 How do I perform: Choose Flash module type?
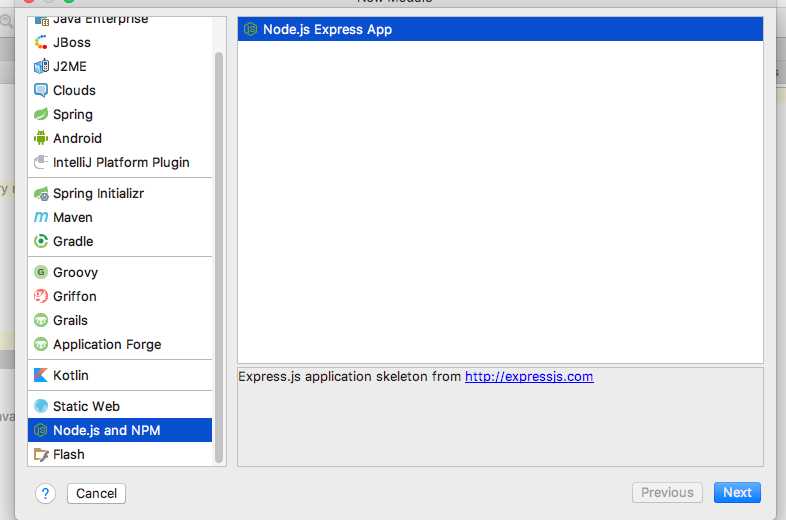[120, 454]
